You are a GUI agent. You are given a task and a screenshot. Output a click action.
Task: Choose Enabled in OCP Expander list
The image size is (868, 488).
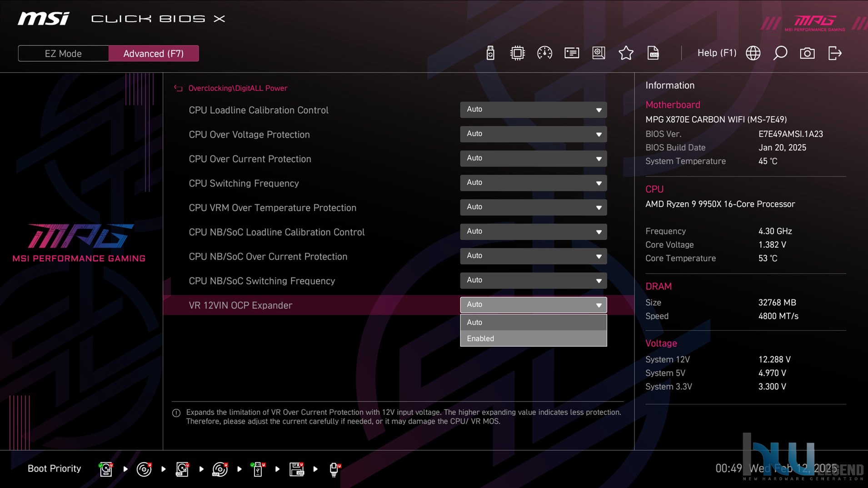(x=533, y=339)
